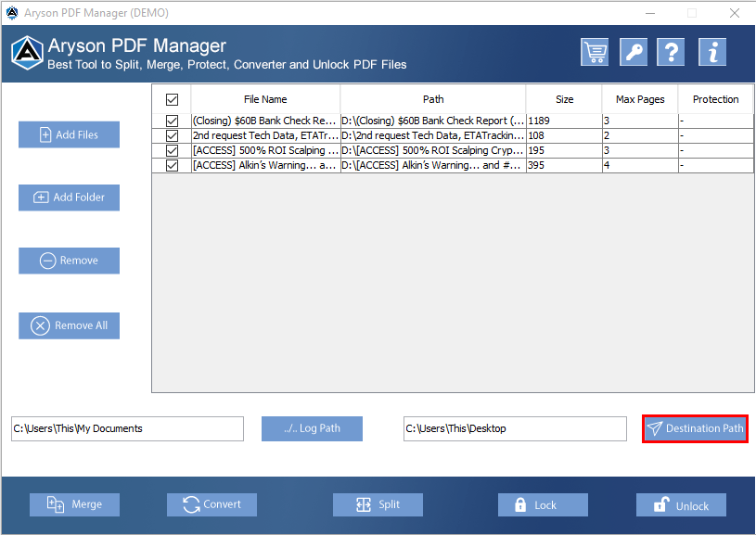Merge the selected PDF files

click(x=75, y=504)
